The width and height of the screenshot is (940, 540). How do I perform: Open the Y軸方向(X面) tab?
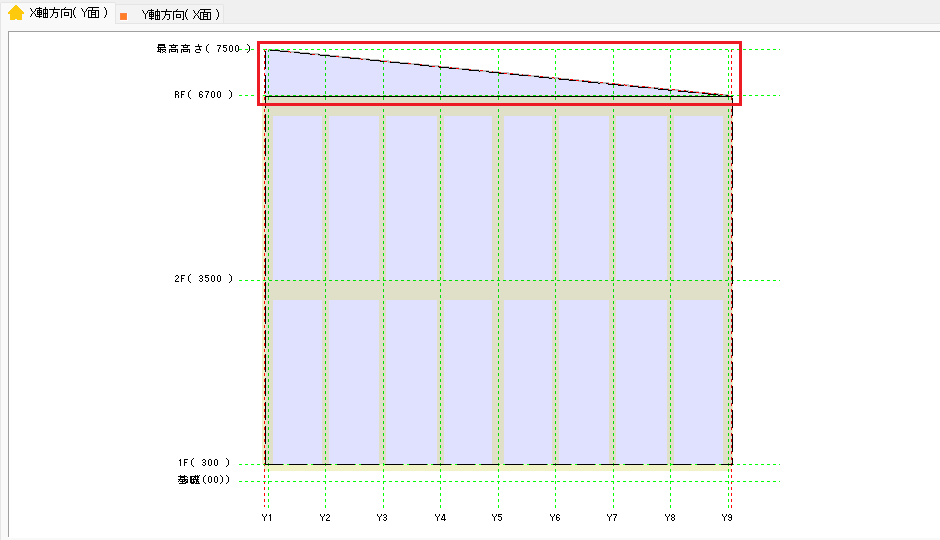(180, 15)
